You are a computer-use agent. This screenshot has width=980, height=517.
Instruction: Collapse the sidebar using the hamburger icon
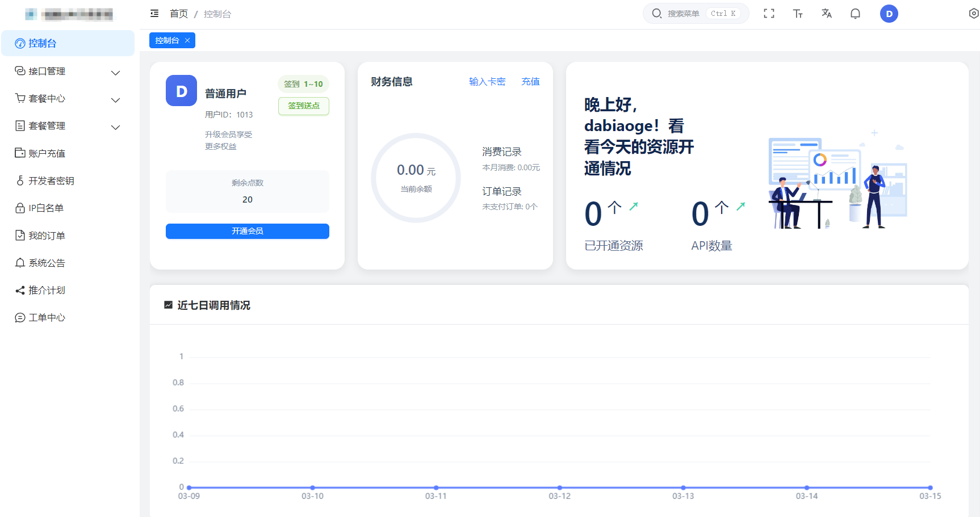tap(154, 13)
